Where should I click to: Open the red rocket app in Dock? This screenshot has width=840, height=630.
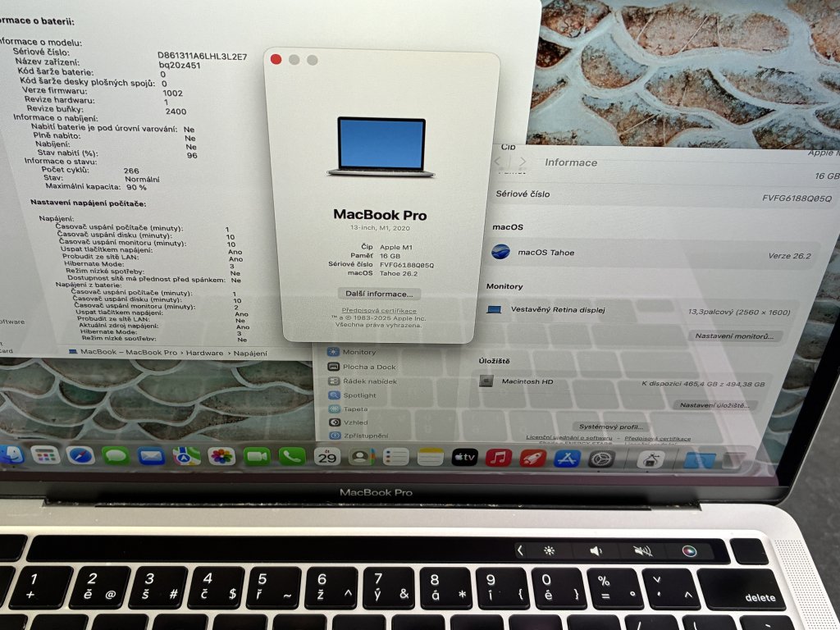(533, 458)
